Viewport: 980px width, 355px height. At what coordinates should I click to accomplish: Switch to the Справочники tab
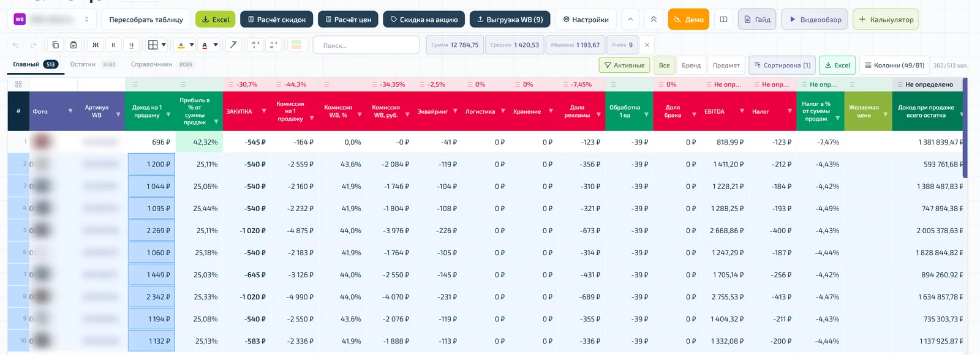[162, 64]
